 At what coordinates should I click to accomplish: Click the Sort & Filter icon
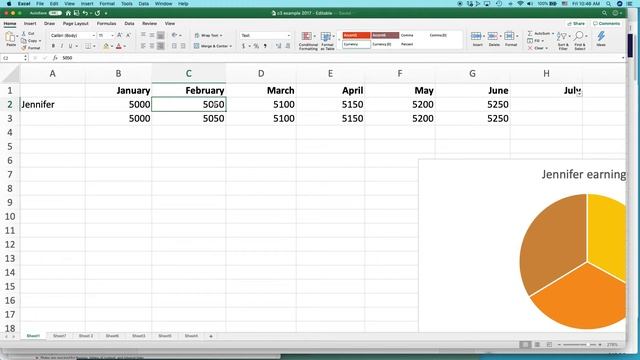[x=562, y=37]
